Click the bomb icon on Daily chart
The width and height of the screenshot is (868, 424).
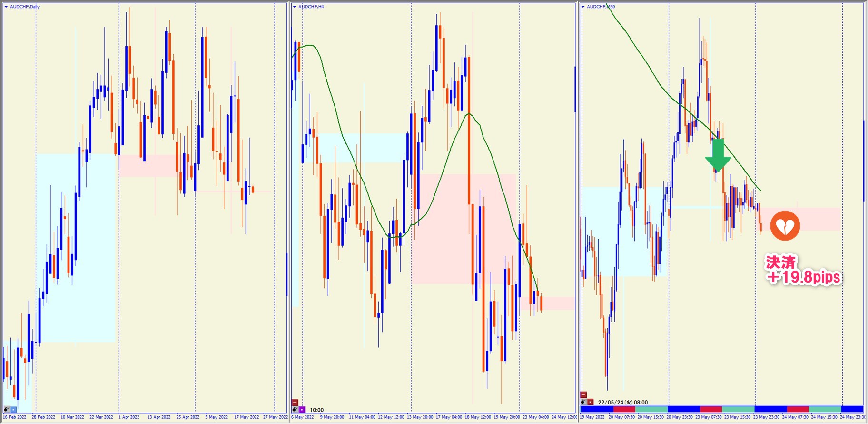click(7, 410)
